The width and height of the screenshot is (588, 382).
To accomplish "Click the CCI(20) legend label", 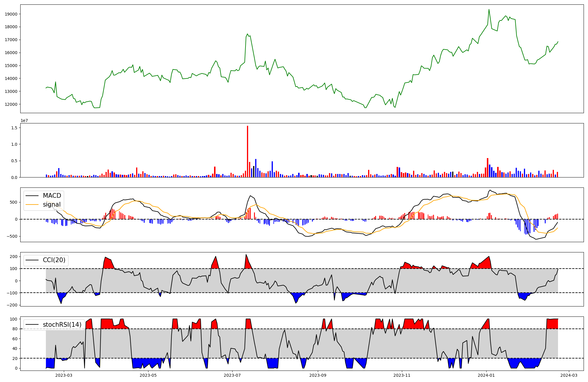I will 54,260.
